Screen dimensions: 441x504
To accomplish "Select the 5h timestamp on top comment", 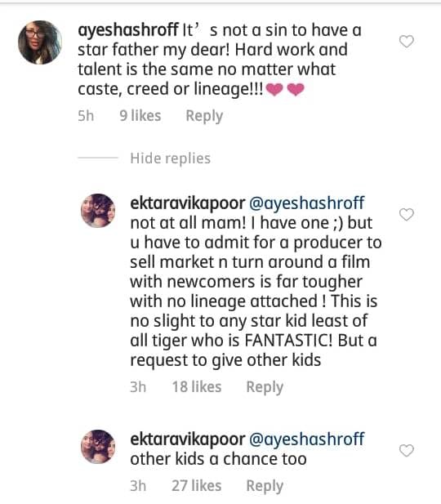I will pos(86,116).
